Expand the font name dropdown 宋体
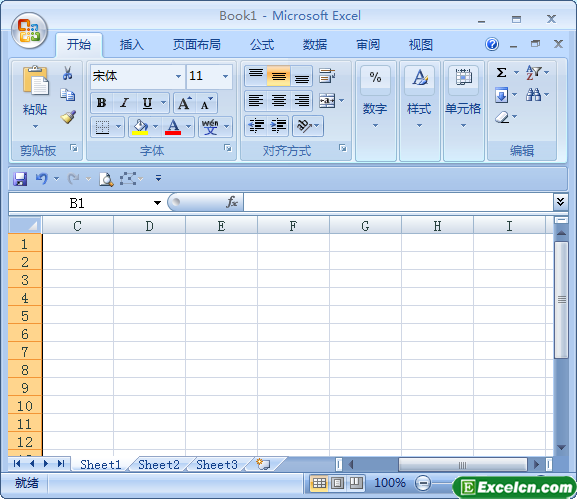 [x=178, y=76]
